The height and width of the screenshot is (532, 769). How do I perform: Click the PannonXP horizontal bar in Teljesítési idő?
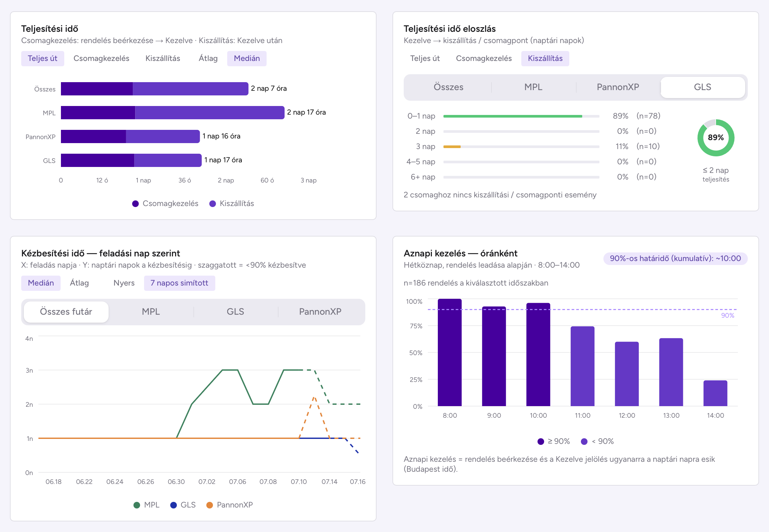point(130,136)
